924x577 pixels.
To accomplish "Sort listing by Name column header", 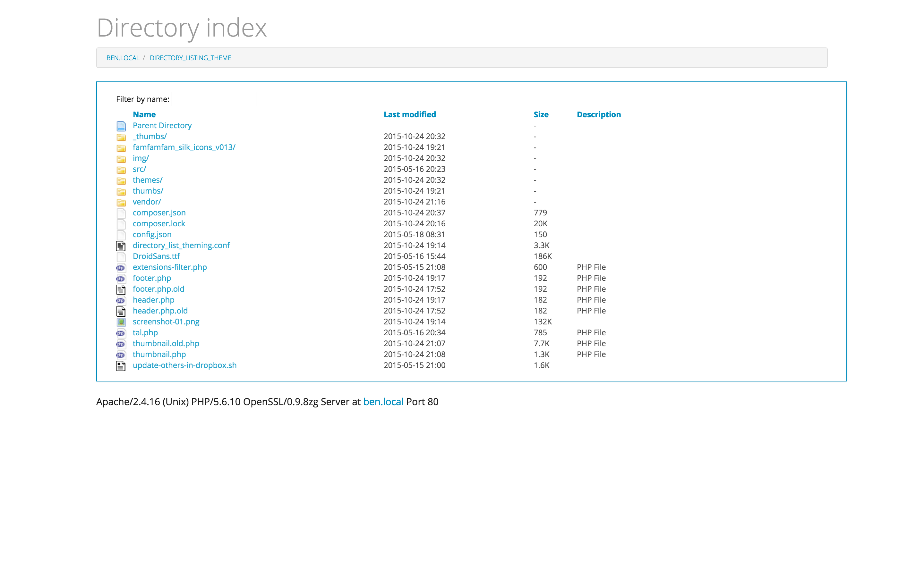I will pyautogui.click(x=144, y=114).
